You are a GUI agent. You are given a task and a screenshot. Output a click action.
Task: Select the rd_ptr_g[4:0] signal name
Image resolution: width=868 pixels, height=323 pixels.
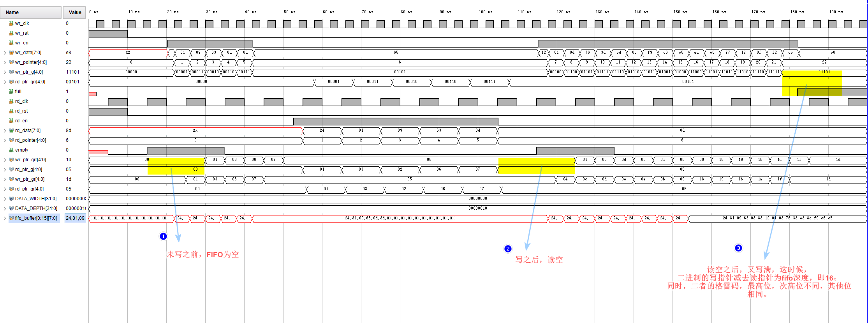(29, 169)
